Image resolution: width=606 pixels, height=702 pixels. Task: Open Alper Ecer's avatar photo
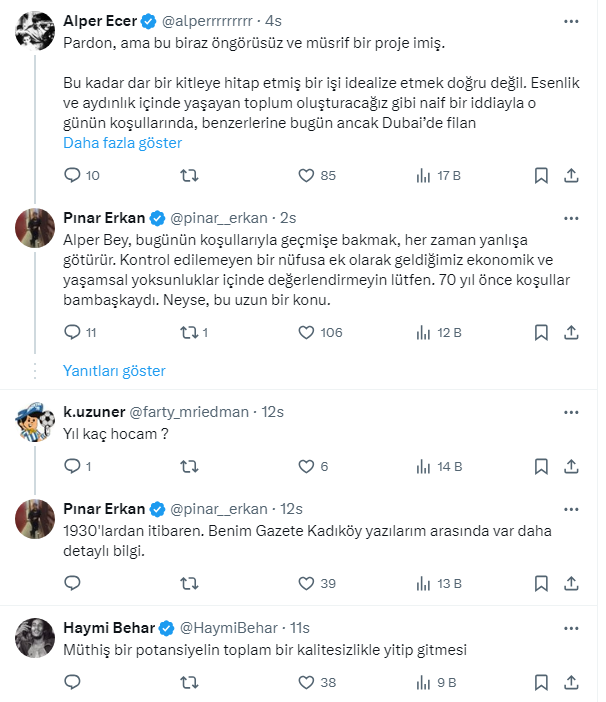point(34,32)
